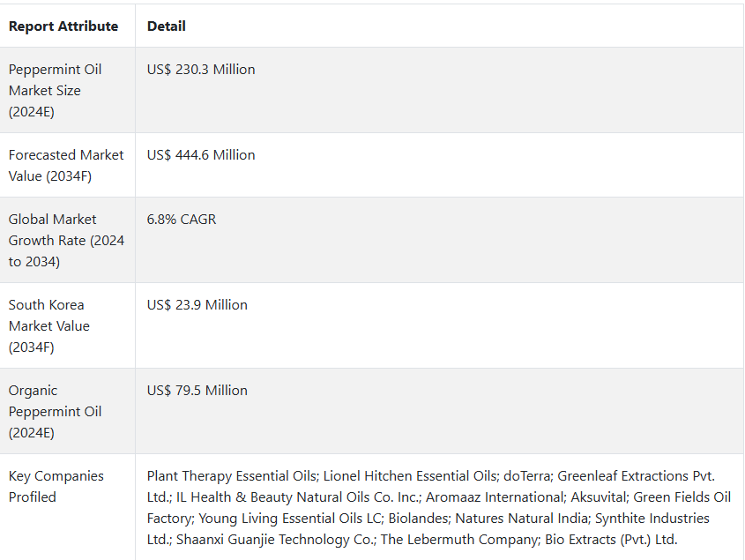Click the US$ 79.5 Million value
The image size is (745, 560).
(197, 391)
